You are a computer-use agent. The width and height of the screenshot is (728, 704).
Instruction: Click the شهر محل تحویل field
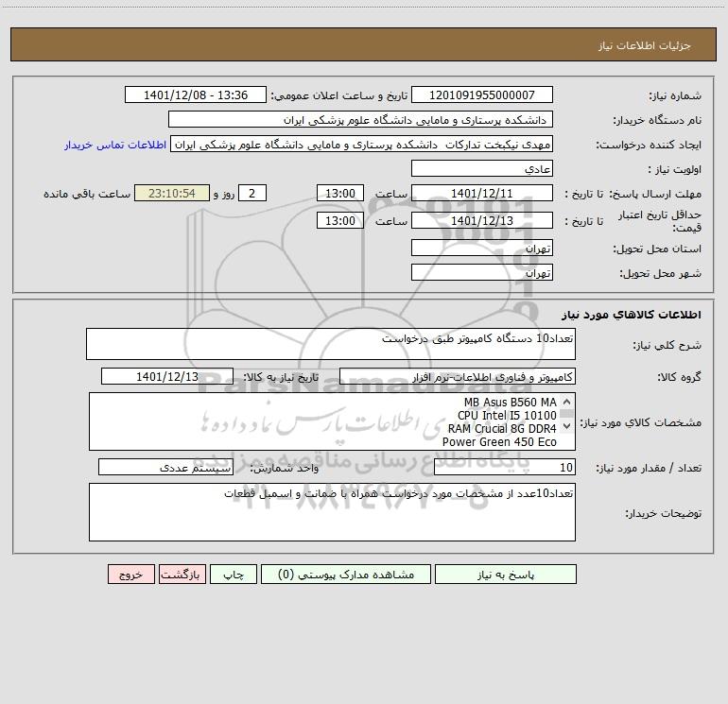482,272
